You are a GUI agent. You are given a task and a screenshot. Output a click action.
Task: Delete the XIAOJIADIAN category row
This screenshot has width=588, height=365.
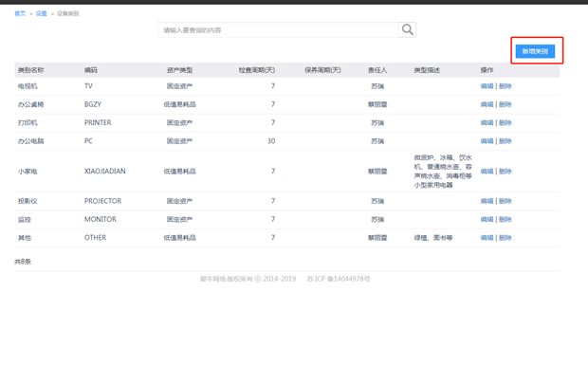point(505,172)
